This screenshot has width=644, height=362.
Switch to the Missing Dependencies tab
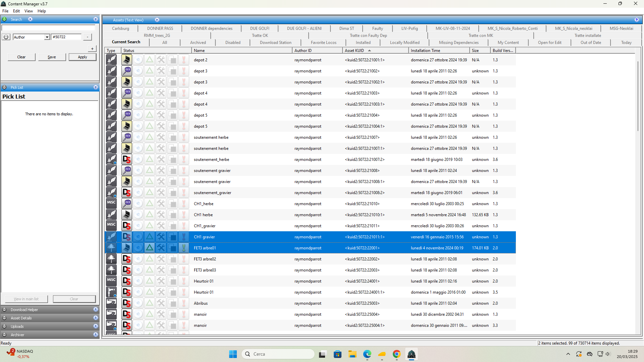pos(459,43)
